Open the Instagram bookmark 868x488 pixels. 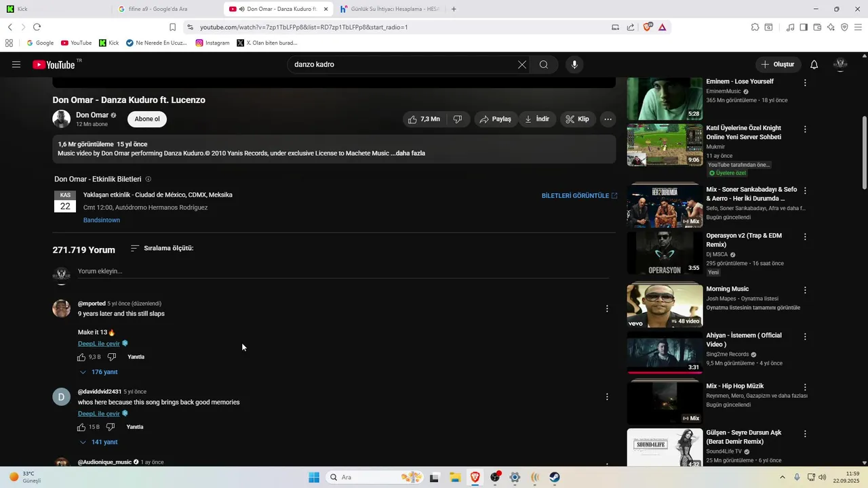click(x=212, y=43)
